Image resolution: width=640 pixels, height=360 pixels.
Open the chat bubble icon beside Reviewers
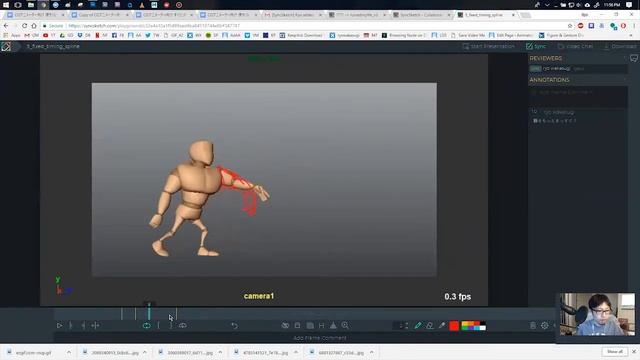(633, 58)
